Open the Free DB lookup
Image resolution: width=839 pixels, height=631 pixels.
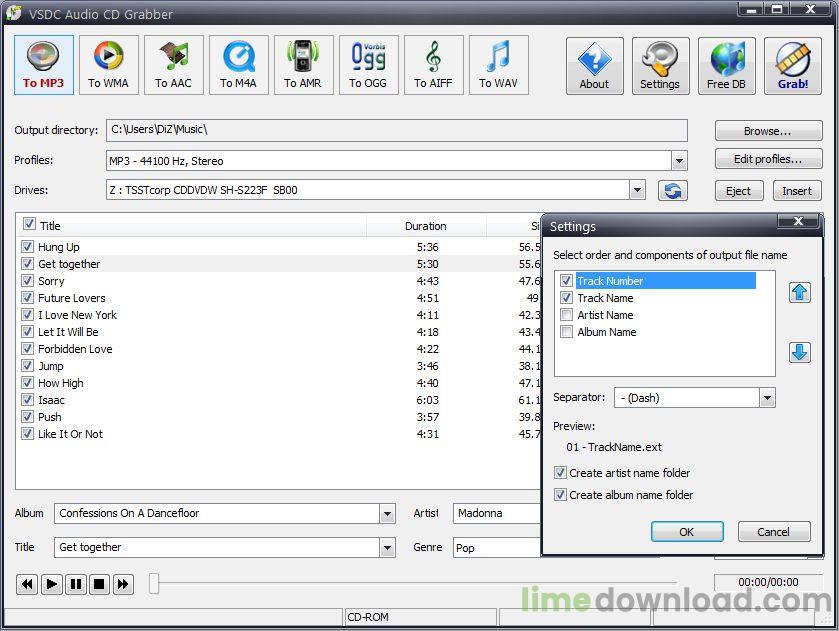click(x=726, y=66)
